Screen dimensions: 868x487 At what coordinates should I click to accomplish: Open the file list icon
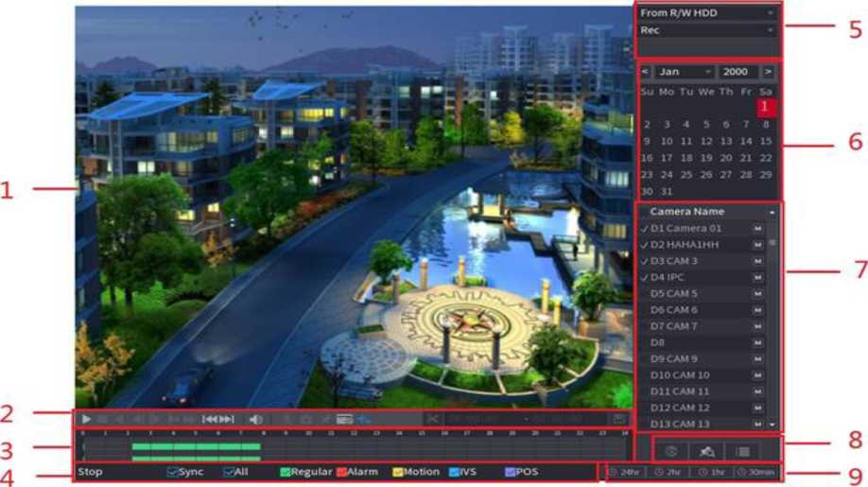tap(744, 452)
